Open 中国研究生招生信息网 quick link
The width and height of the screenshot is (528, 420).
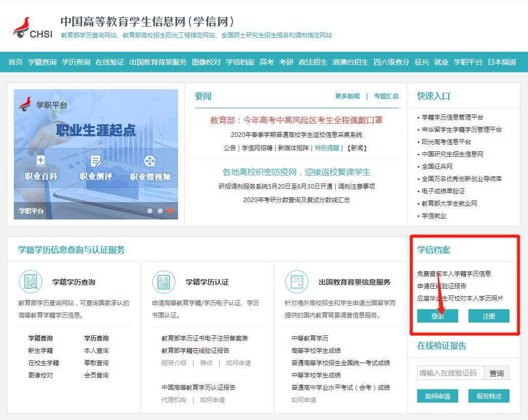tap(452, 154)
